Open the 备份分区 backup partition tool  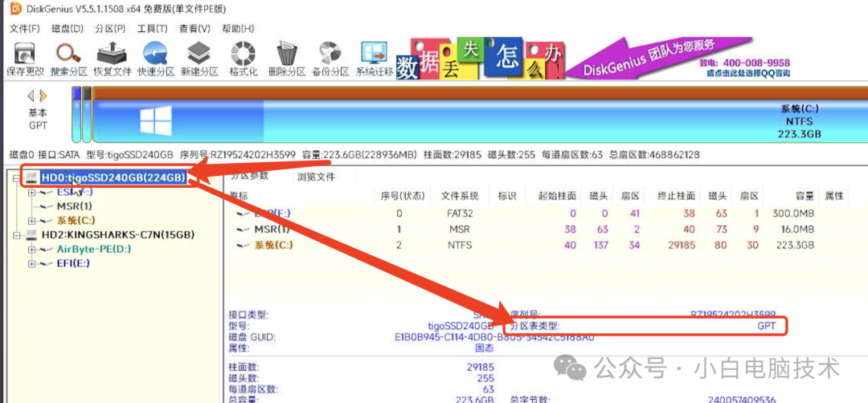(330, 59)
